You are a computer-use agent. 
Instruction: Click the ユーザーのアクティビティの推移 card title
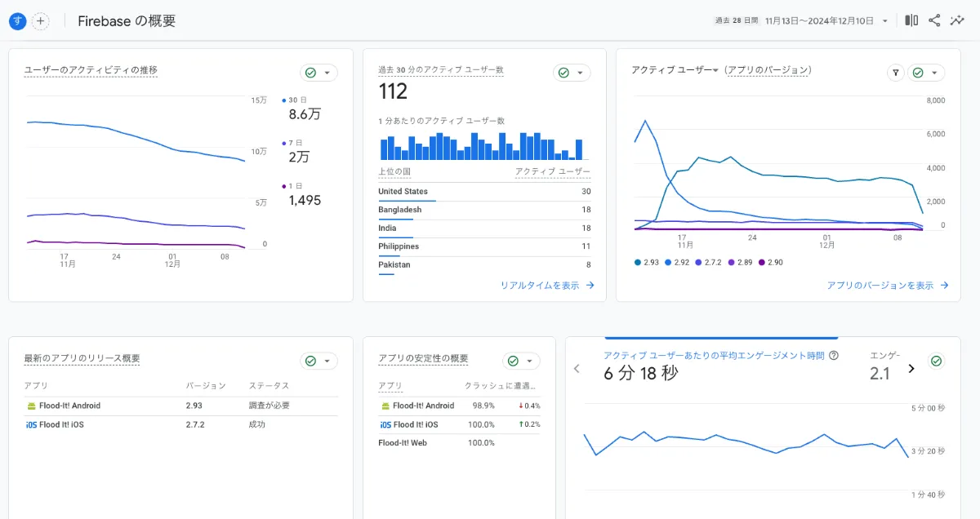click(x=91, y=70)
